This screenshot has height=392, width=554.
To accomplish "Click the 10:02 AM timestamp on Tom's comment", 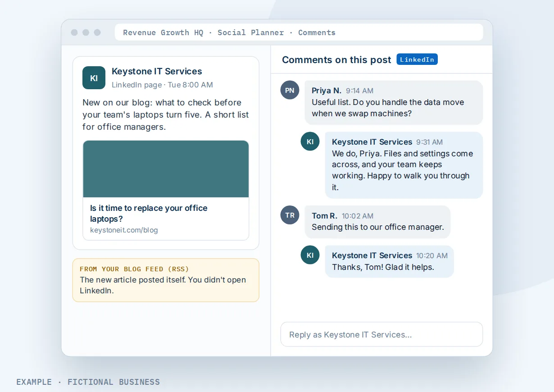I will tap(358, 216).
